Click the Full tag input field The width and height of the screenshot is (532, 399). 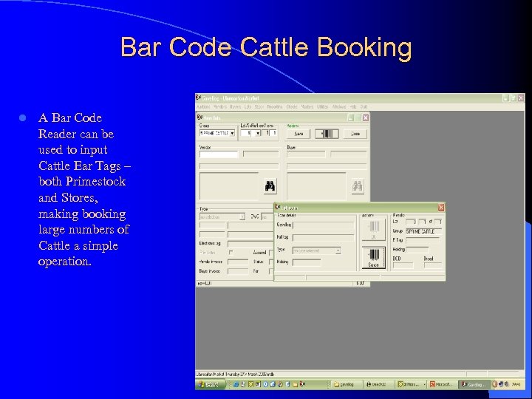pyautogui.click(x=324, y=238)
